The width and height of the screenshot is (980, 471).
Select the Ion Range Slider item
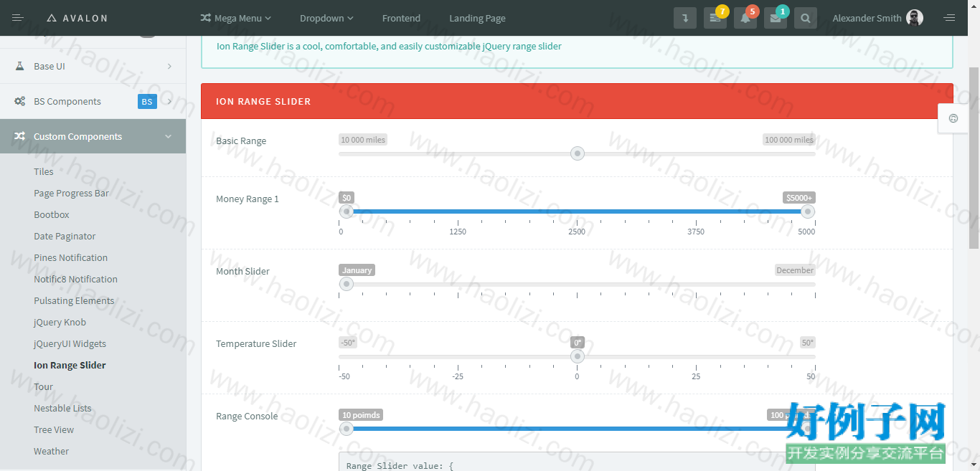point(70,365)
